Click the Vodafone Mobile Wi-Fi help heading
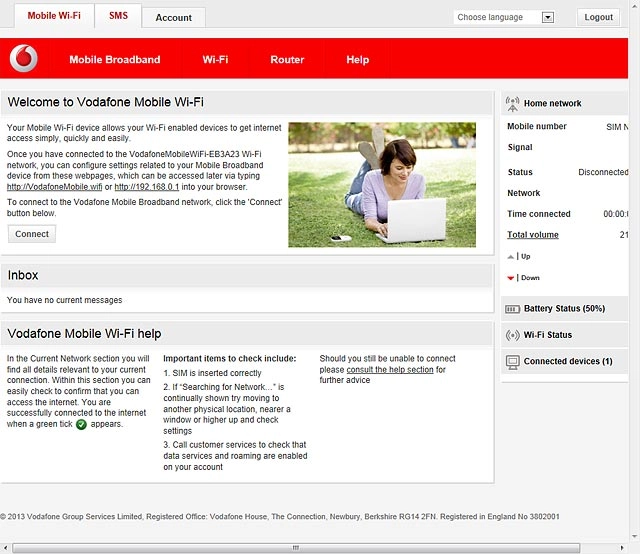The height and width of the screenshot is (554, 640). [84, 334]
